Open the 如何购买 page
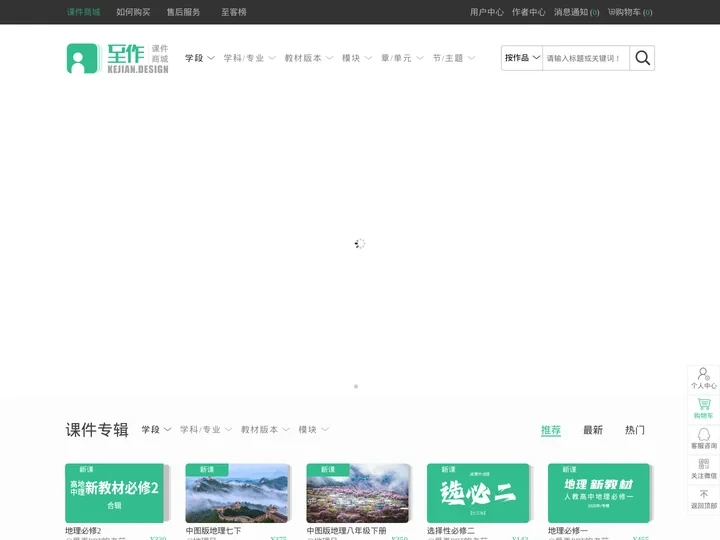 (x=133, y=12)
